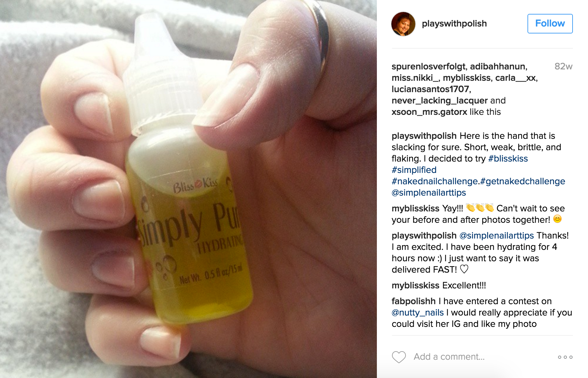Open myblisskiss profile from the Excellent comment
Viewport: 588px width, 378px height.
(x=415, y=285)
